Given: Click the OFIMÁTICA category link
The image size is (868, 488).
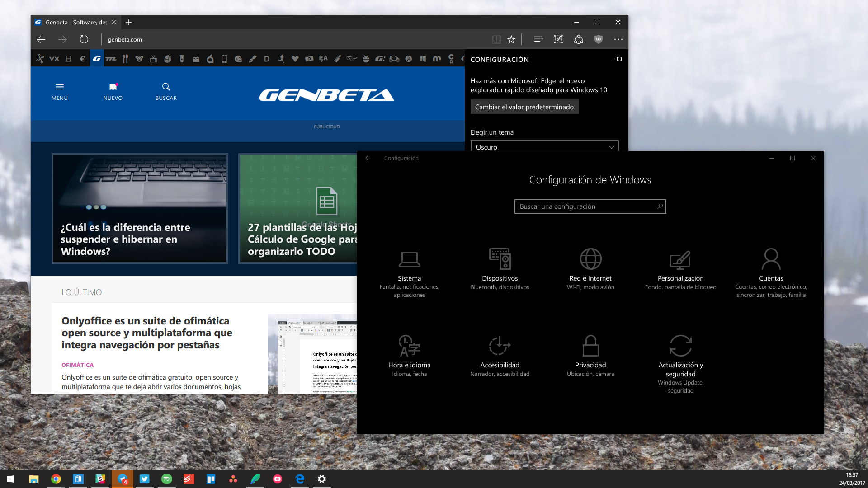Looking at the screenshot, I should 78,365.
